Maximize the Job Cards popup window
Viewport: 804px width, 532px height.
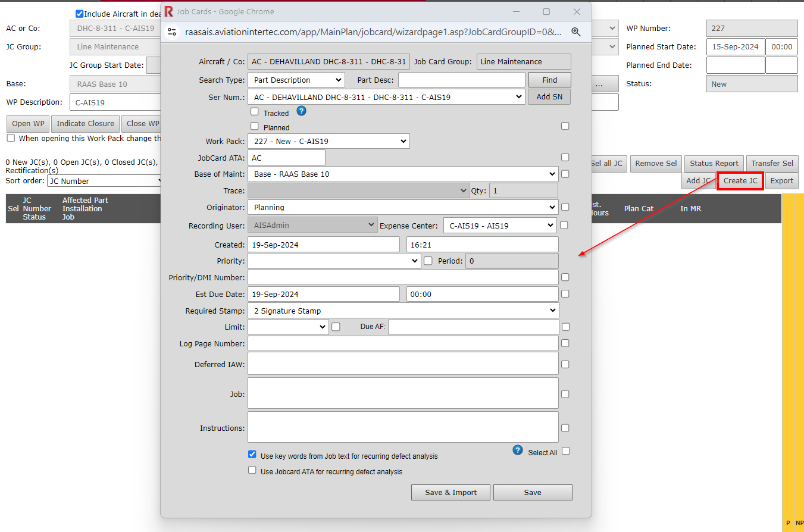tap(546, 12)
